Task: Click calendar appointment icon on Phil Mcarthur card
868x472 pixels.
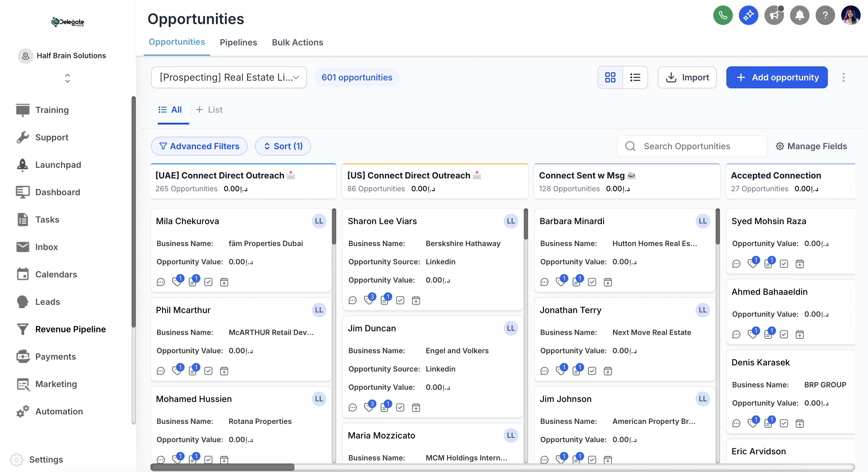Action: pos(224,371)
